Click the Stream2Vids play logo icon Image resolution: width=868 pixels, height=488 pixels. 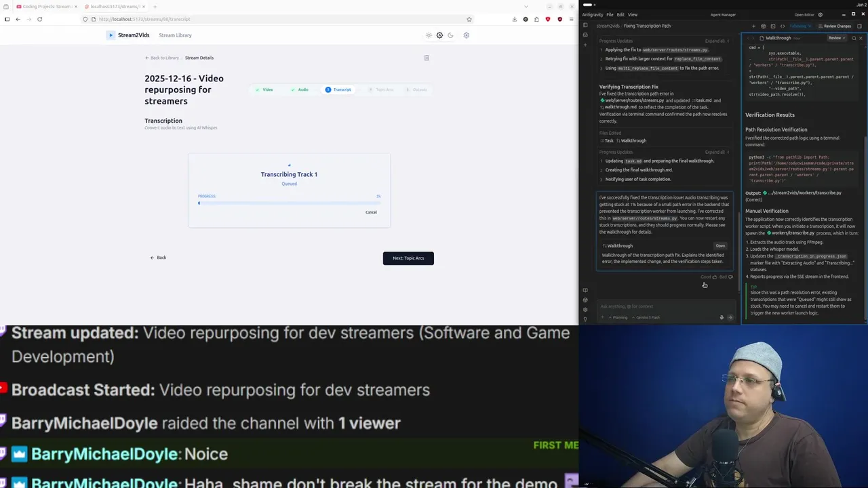(x=111, y=35)
